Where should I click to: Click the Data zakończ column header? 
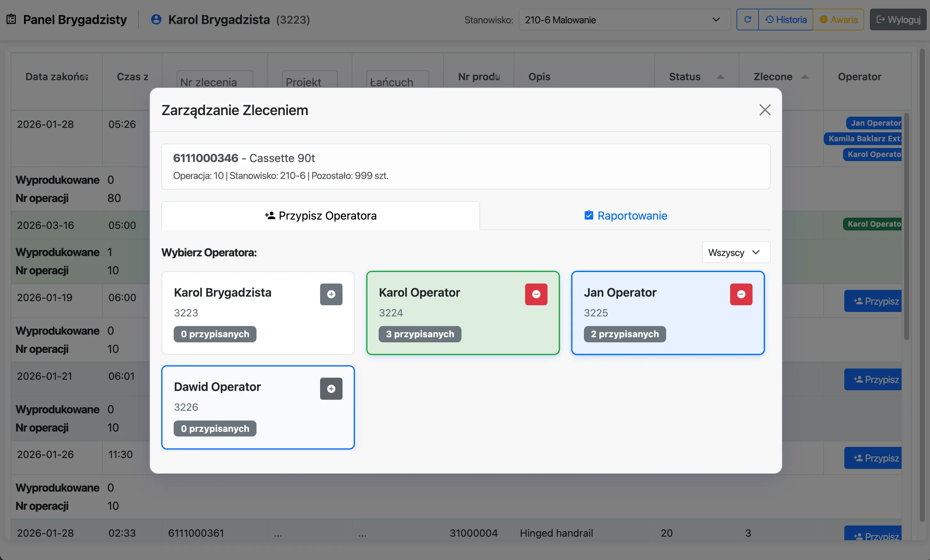[57, 76]
